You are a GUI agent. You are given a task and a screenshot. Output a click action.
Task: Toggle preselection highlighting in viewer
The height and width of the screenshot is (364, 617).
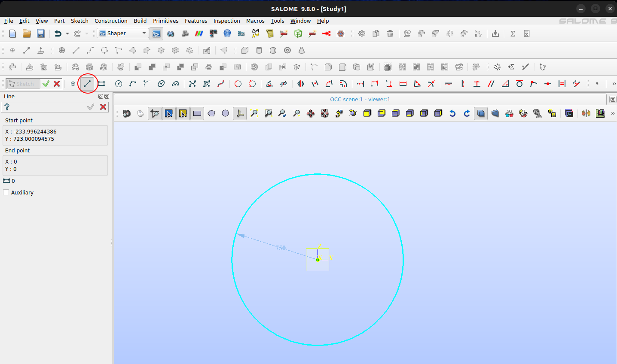(x=169, y=113)
